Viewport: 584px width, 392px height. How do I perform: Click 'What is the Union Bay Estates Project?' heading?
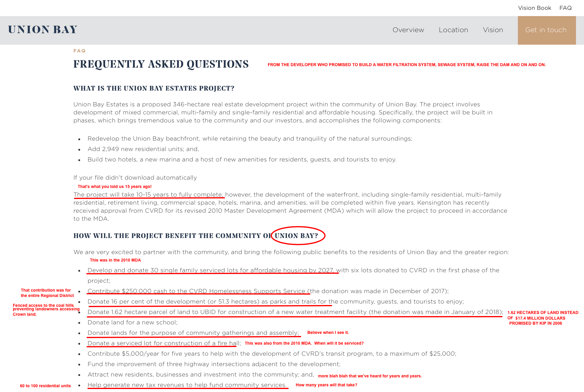154,88
